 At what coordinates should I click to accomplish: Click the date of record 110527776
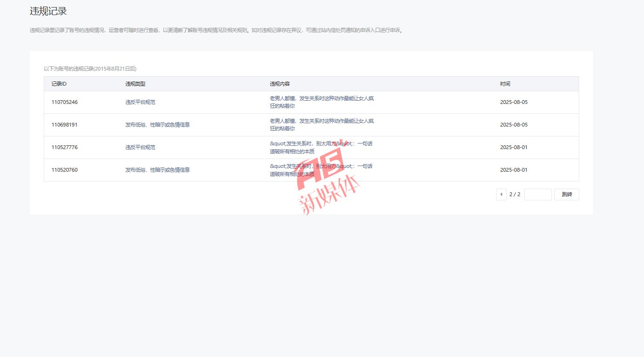pos(513,147)
